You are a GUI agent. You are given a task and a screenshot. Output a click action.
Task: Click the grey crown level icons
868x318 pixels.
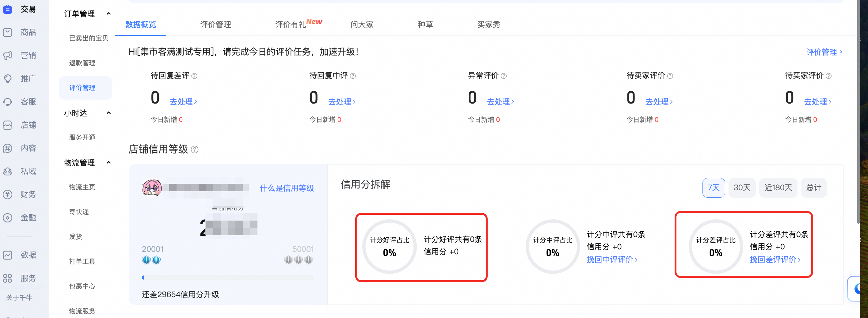[x=299, y=260]
